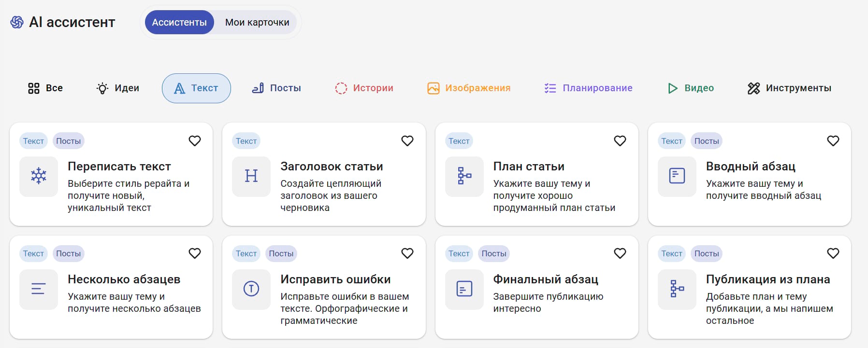Click the tree icon of План статьи

[x=464, y=176]
